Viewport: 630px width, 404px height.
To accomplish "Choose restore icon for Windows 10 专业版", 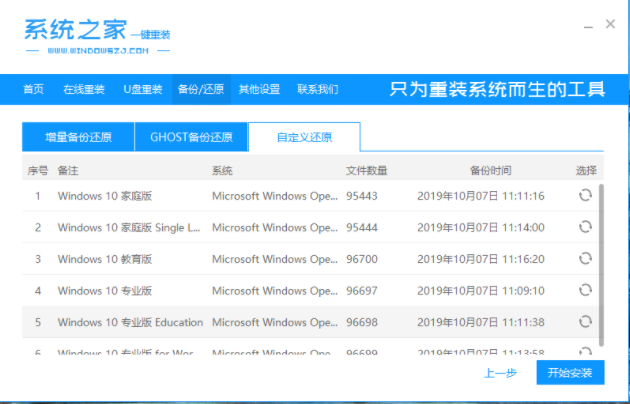I will [x=585, y=291].
